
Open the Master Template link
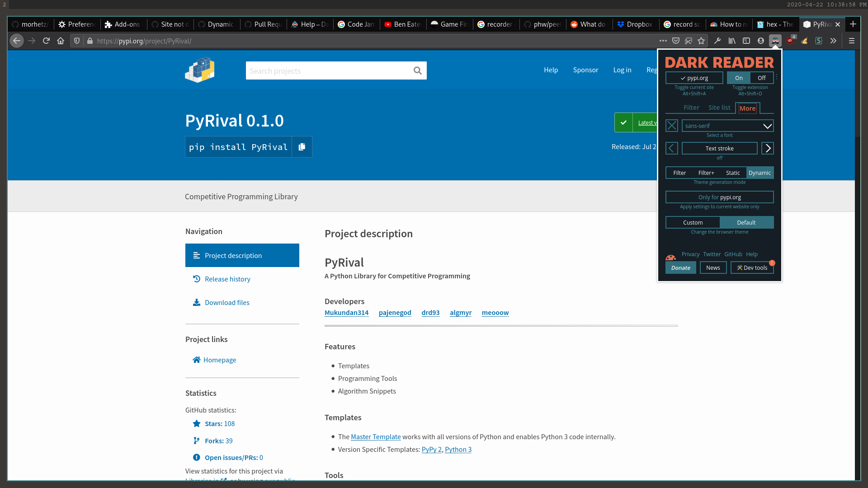(x=376, y=436)
